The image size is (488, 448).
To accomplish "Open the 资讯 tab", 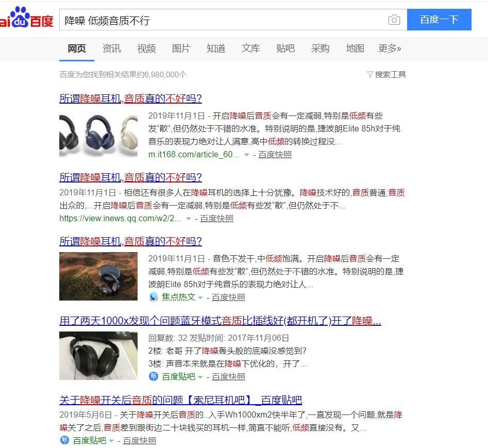I will [x=111, y=48].
